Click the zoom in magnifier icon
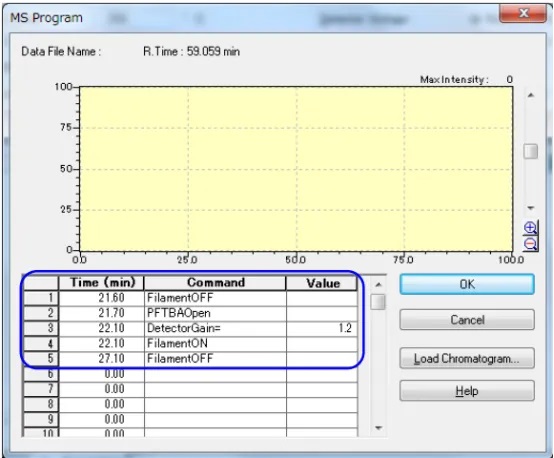The image size is (554, 458). pyautogui.click(x=530, y=228)
